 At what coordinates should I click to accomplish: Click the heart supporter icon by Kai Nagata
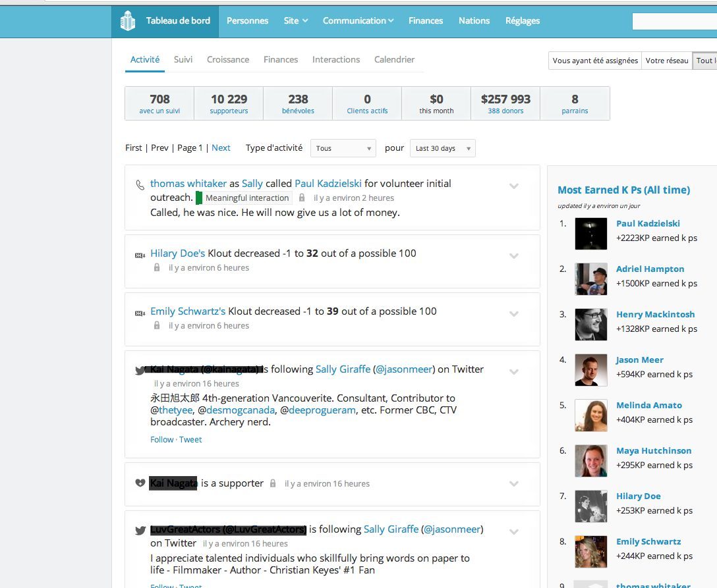tap(140, 483)
